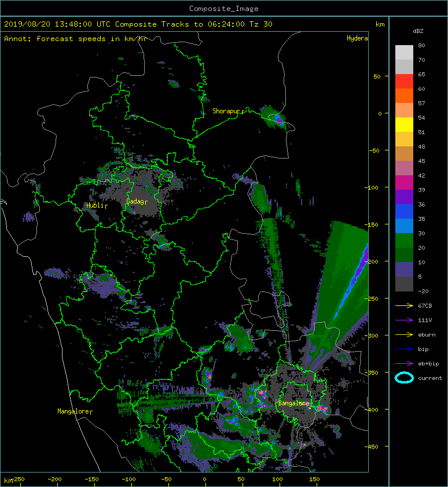Click the '-200' horizontal axis tick label

coord(55,479)
